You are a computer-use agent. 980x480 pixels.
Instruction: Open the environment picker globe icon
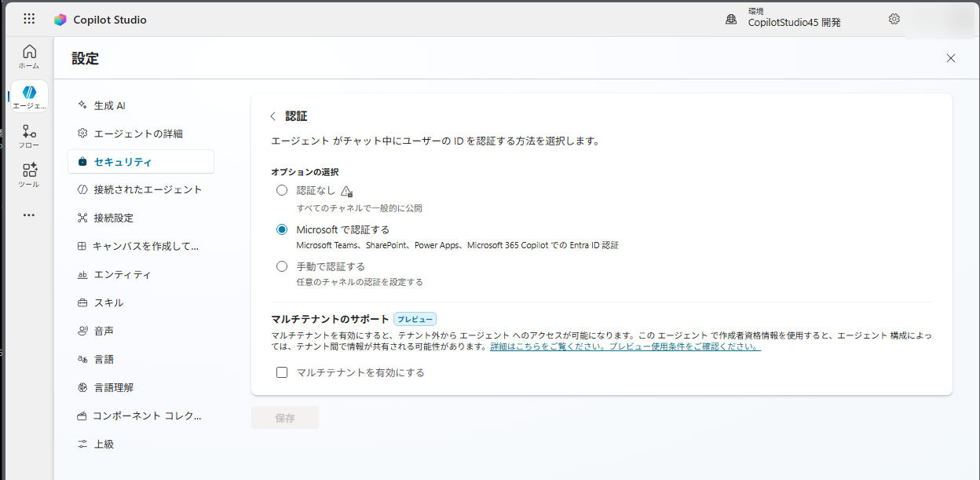tap(731, 19)
